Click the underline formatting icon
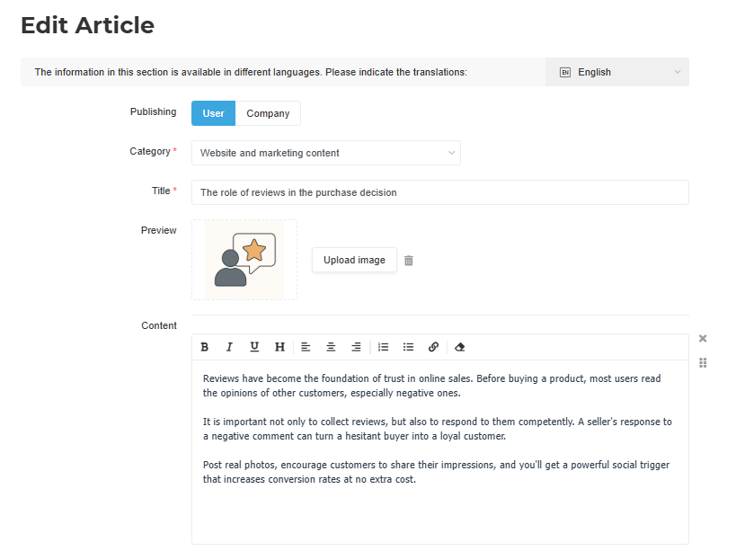 click(254, 347)
